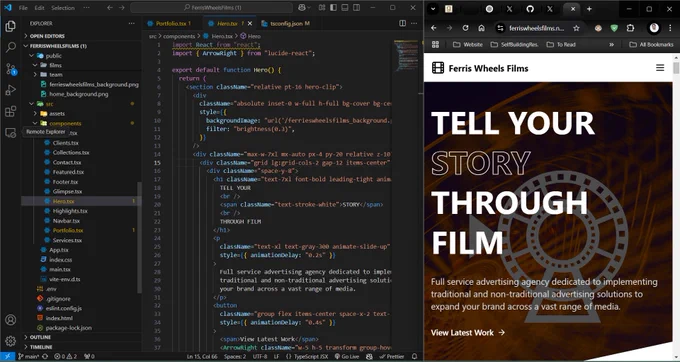Open the Edit menu
The width and height of the screenshot is (680, 362).
(x=39, y=8)
